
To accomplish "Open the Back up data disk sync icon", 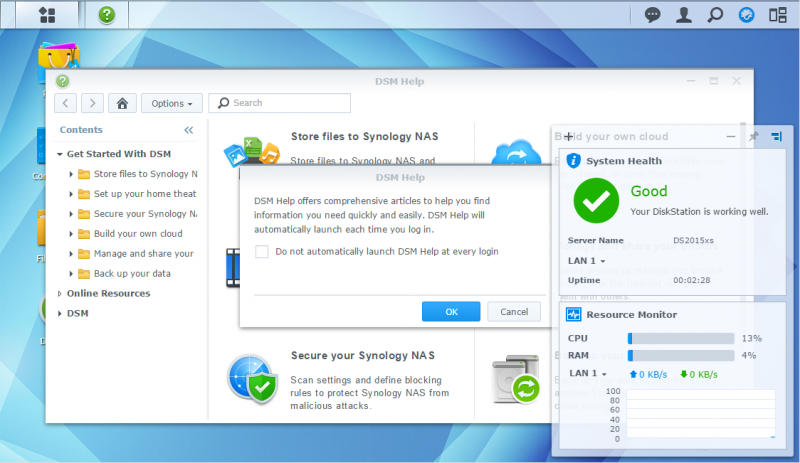I will pyautogui.click(x=516, y=379).
